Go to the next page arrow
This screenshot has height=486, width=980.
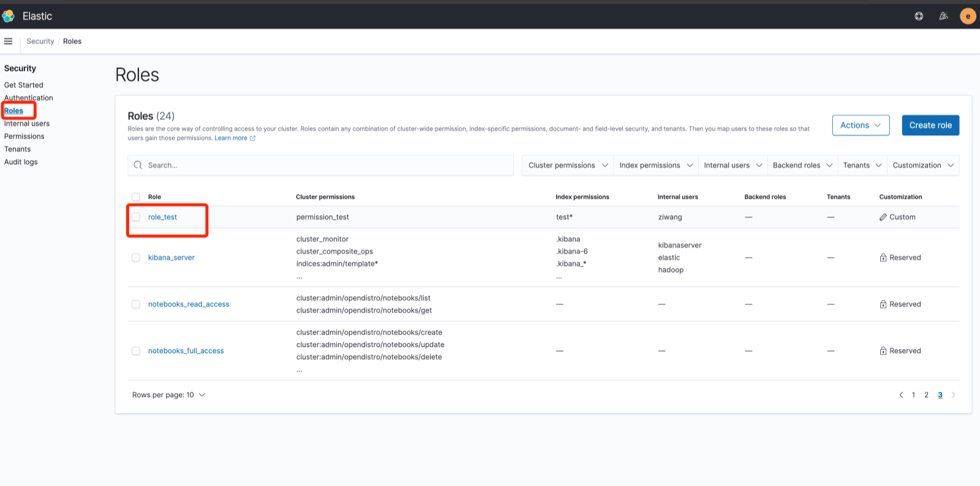point(953,395)
